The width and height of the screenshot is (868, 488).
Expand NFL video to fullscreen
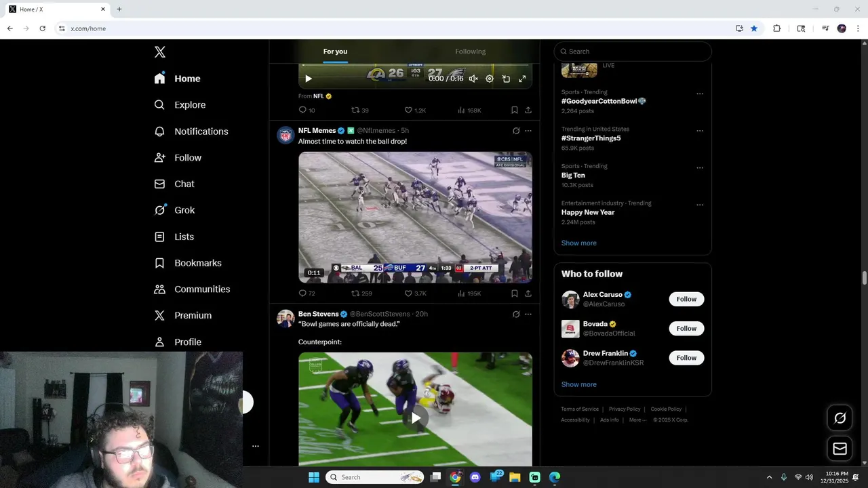tap(522, 79)
